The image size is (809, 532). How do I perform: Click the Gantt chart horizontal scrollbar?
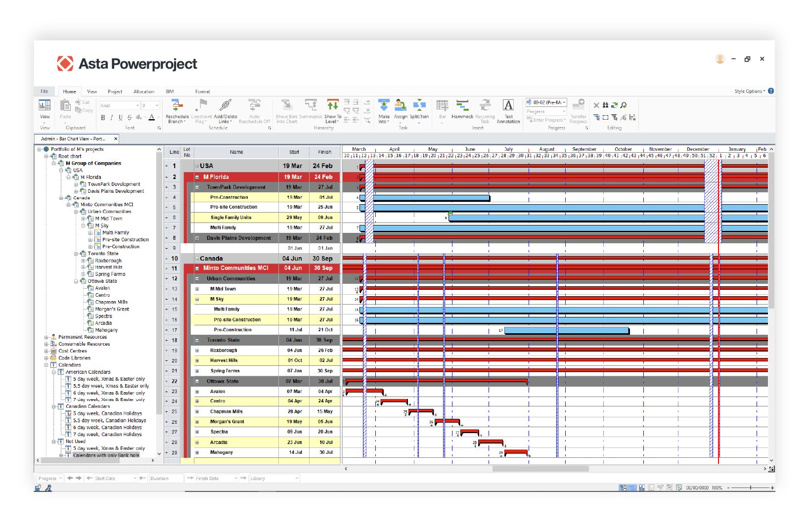pos(540,469)
